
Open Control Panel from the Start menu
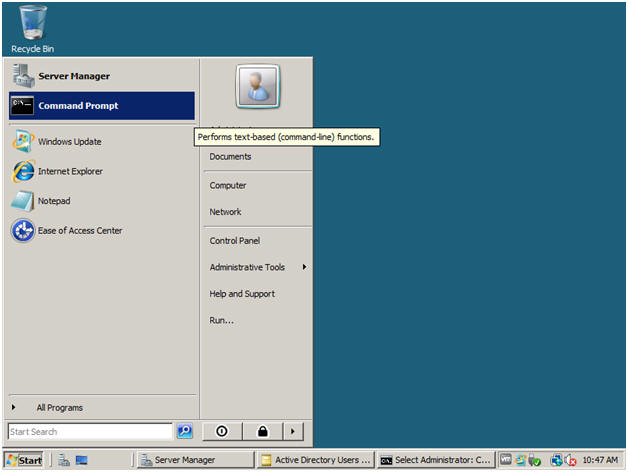235,241
